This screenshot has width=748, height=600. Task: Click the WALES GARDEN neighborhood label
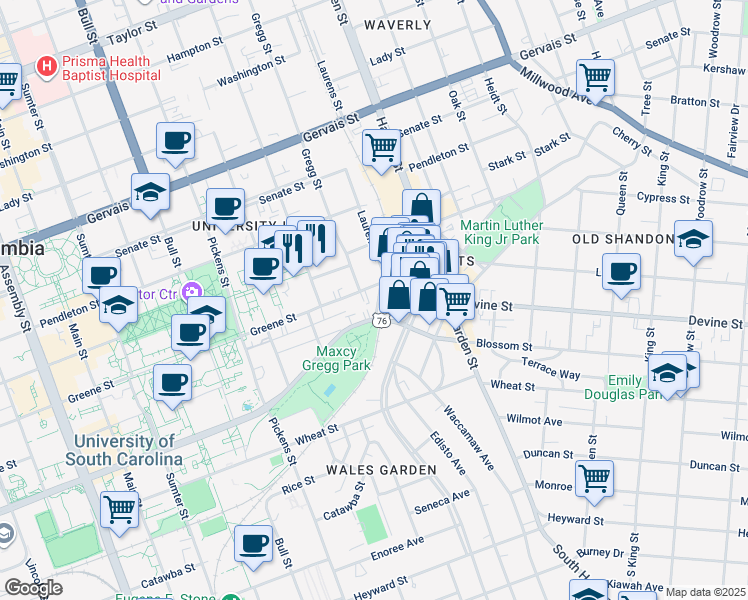tap(382, 470)
